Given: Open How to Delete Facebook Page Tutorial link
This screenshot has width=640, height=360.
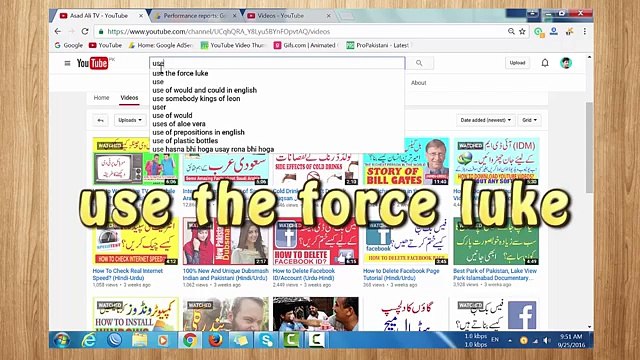Looking at the screenshot, I should point(401,274).
